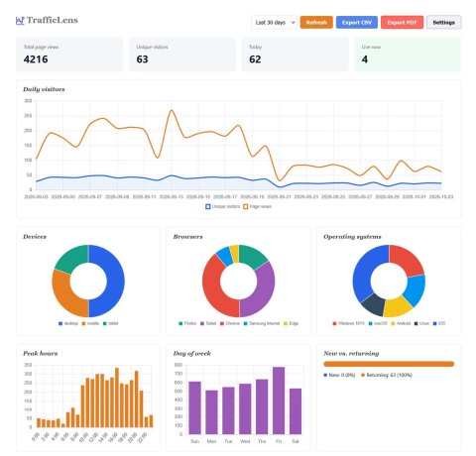
Task: Select the Total page views 4216 card
Action: 69,55
